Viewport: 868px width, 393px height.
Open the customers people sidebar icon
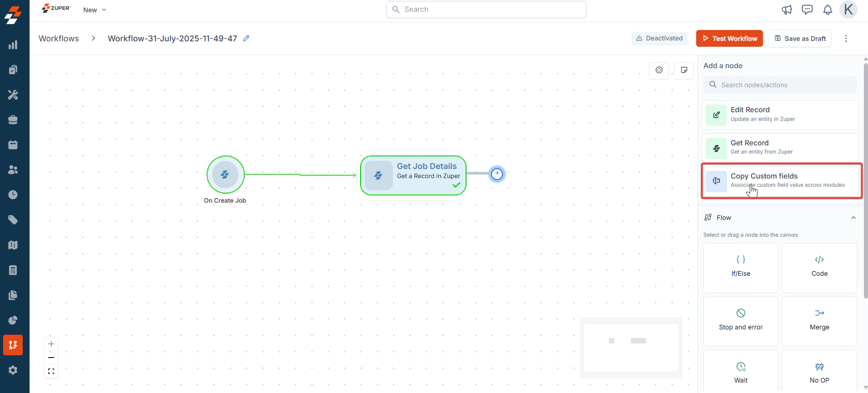pyautogui.click(x=13, y=169)
